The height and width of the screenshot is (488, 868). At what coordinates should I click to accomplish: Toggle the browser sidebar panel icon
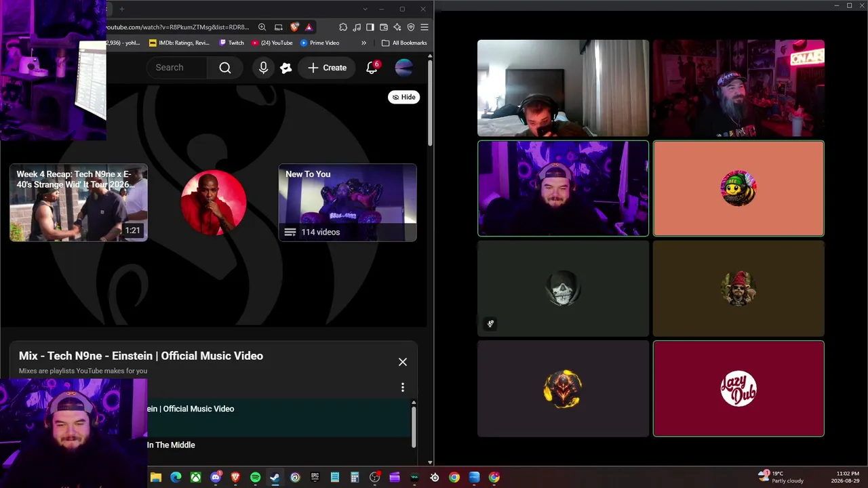[370, 27]
